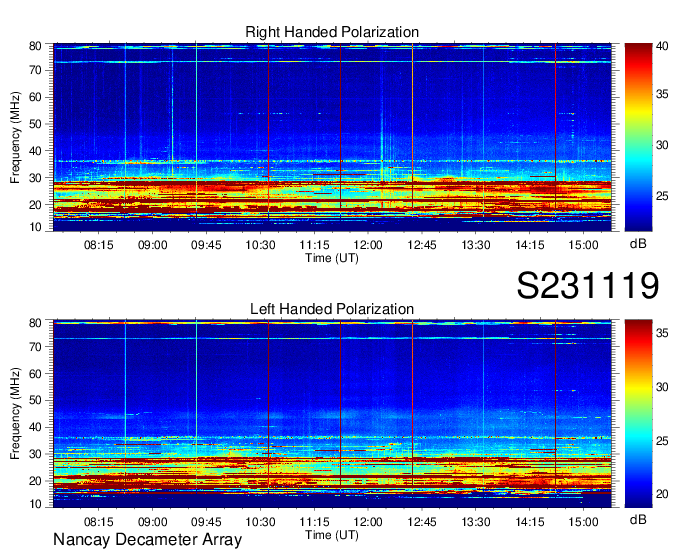Click the left-handed plot's color bar
Image resolution: width=680 pixels, height=552 pixels.
(x=638, y=414)
